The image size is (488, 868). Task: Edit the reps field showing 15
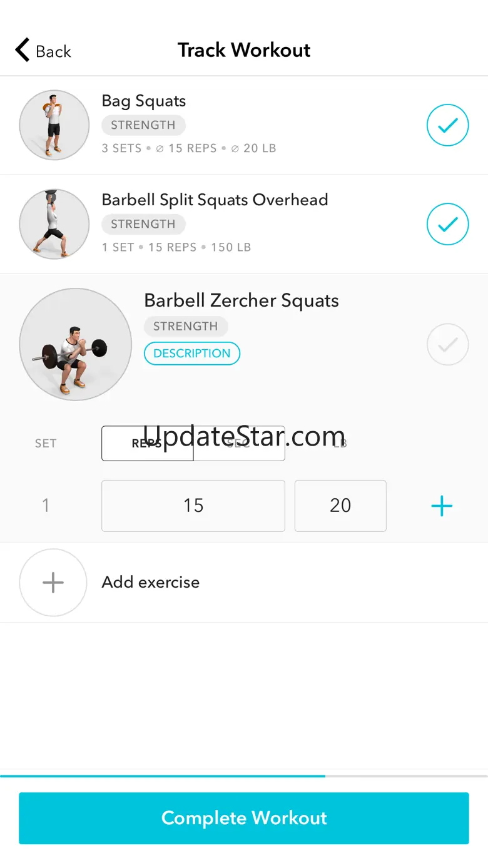(193, 506)
